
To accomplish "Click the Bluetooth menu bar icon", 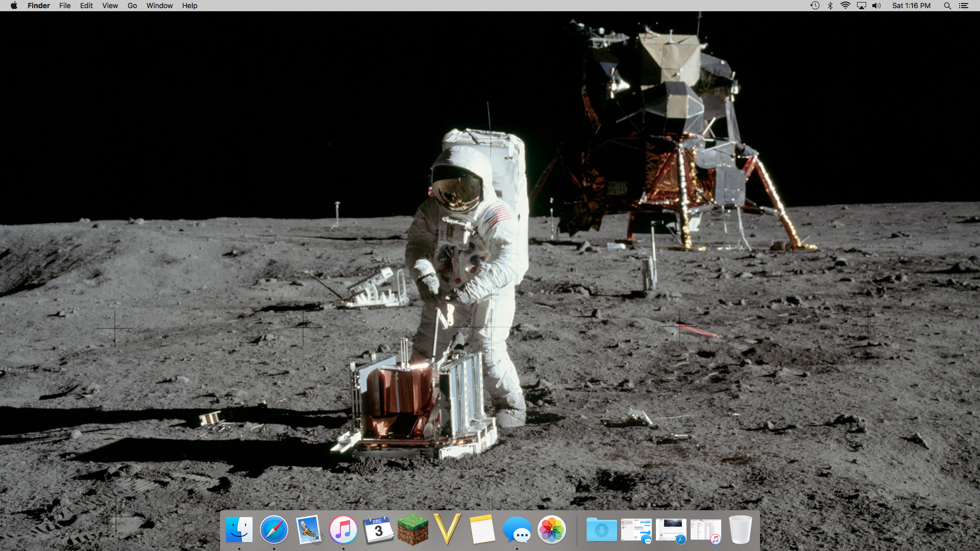I will click(830, 6).
